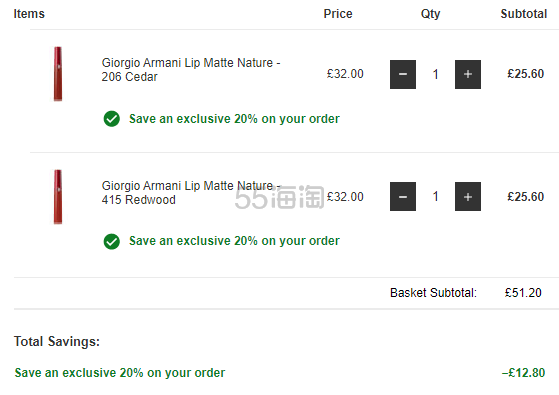The width and height of the screenshot is (559, 395).
Task: Increase quantity of 415 Redwood lipstick
Action: (468, 196)
